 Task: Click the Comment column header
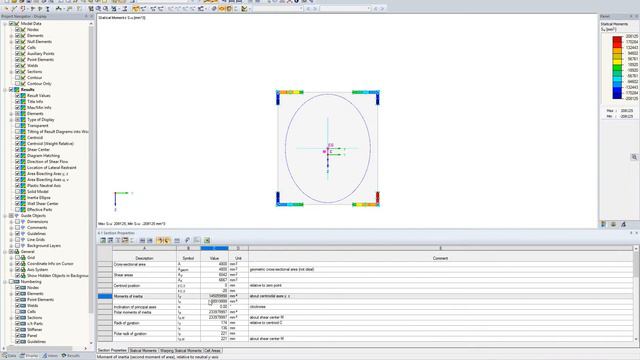(x=440, y=258)
